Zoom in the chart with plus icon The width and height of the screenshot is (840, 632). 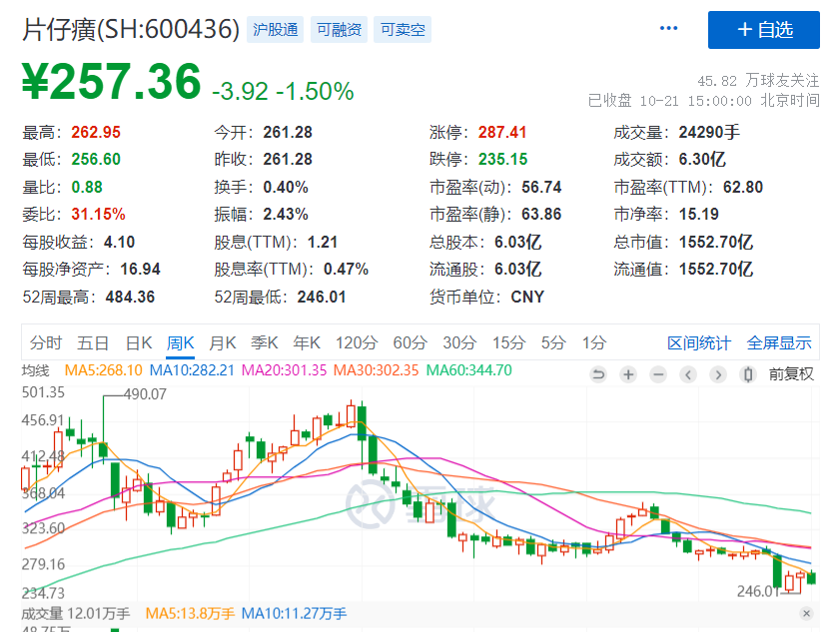click(628, 373)
